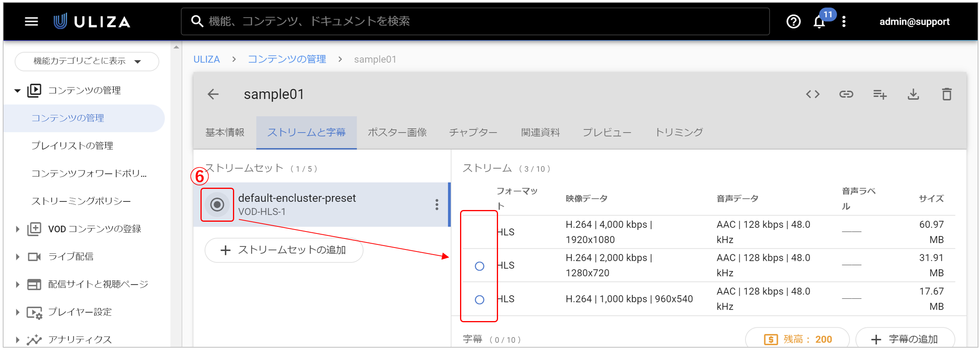Click the ストリームセットの追加 button
980x350 pixels.
pos(284,250)
